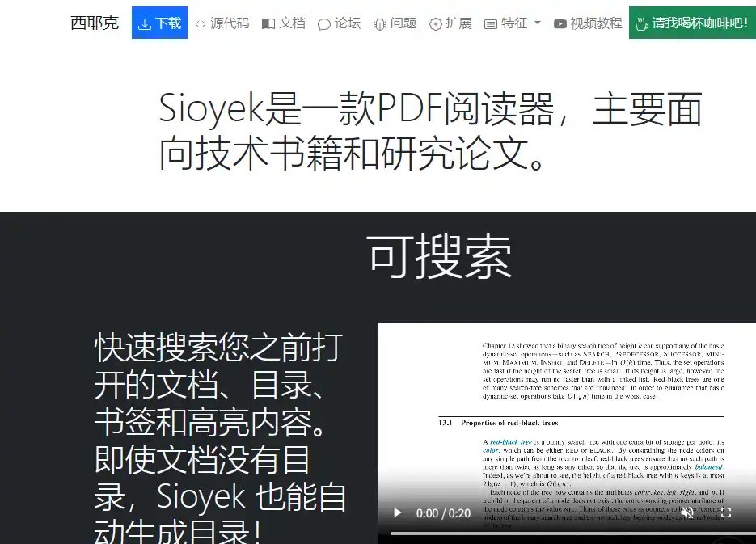Unmute the demo video
The height and width of the screenshot is (544, 756).
point(687,512)
